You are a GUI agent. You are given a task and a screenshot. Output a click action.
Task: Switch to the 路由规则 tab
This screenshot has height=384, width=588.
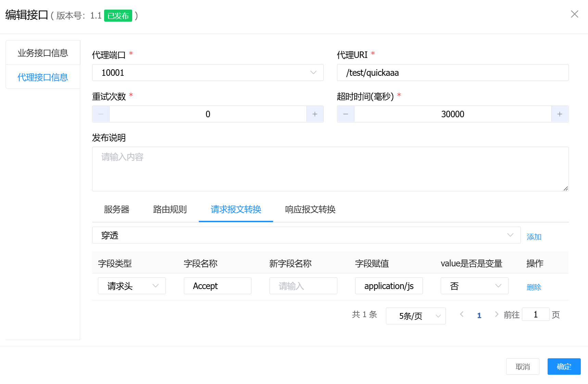[170, 209]
